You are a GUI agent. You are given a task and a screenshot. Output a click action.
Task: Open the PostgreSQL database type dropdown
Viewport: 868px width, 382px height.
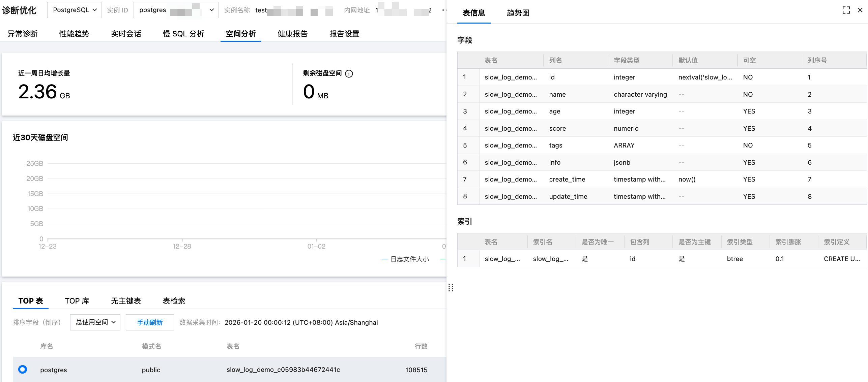(74, 10)
